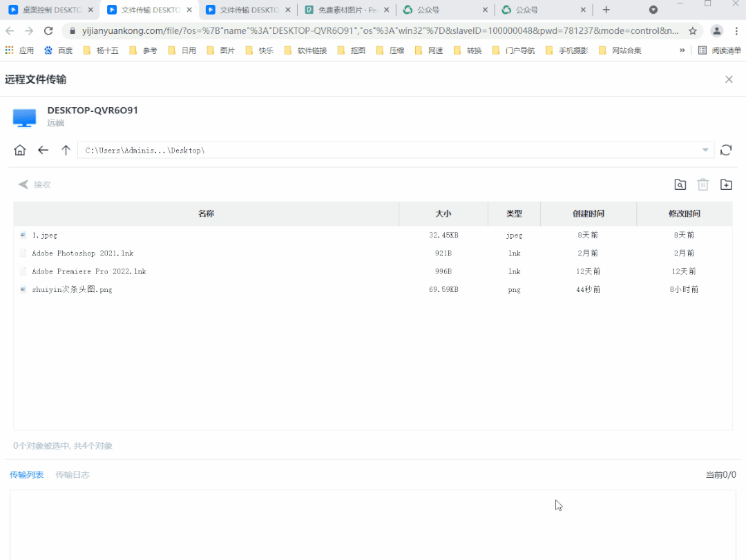Image resolution: width=746 pixels, height=560 pixels.
Task: Navigate up to parent folder
Action: tap(66, 151)
